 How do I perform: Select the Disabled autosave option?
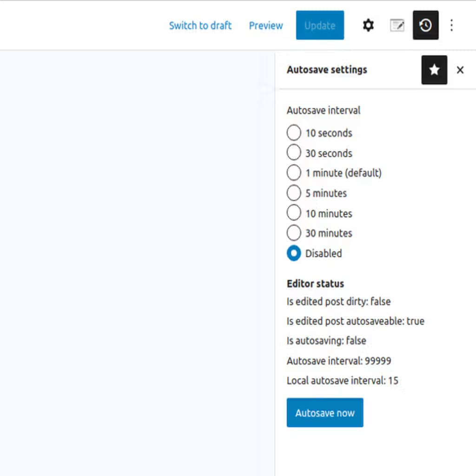(x=294, y=253)
